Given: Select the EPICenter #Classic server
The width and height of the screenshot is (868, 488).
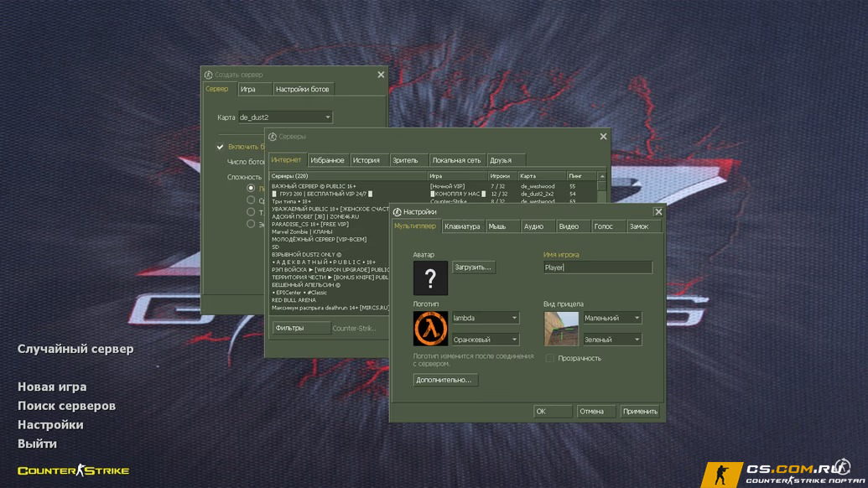Looking at the screenshot, I should 330,293.
